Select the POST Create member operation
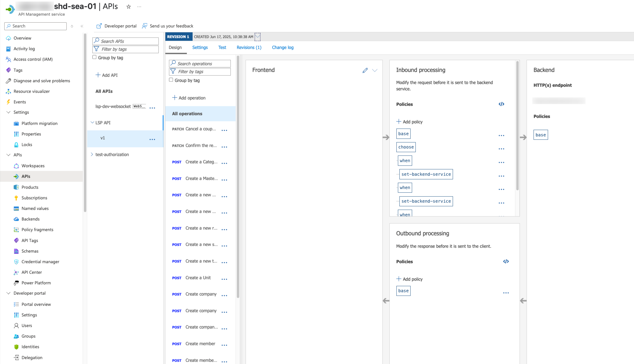634x364 pixels. (200, 344)
